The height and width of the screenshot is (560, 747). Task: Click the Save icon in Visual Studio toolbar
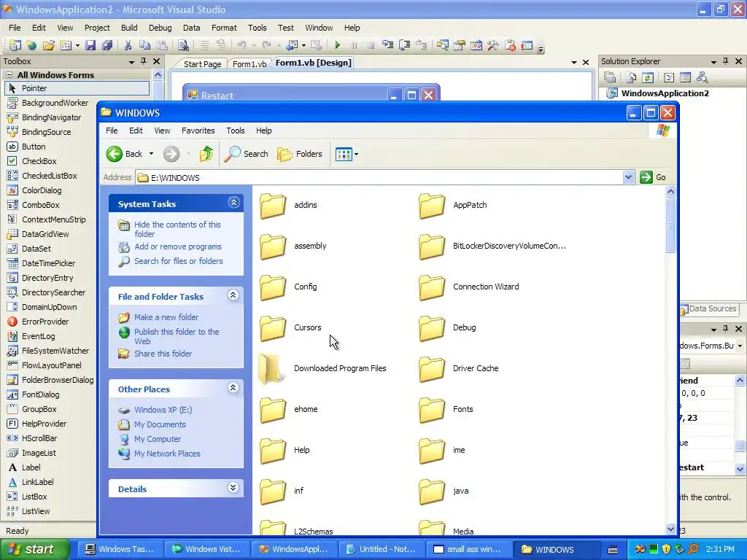pos(90,45)
